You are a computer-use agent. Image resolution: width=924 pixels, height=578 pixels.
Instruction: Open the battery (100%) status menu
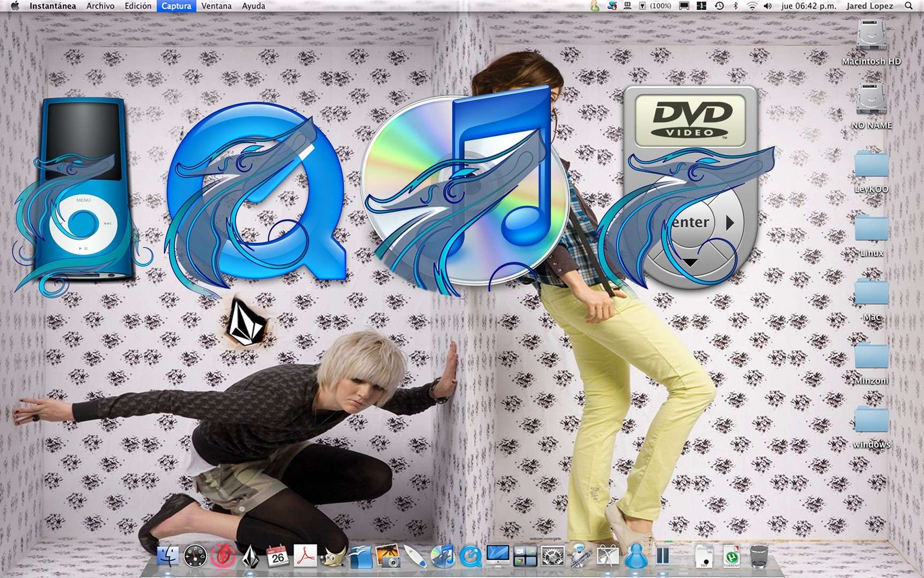(x=656, y=6)
